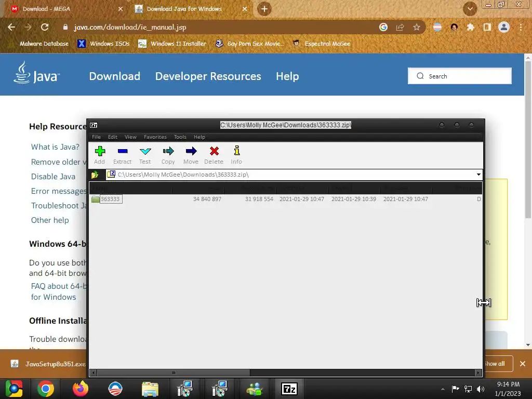Image resolution: width=532 pixels, height=399 pixels.
Task: Toggle Chrome side panel icon
Action: 487,27
